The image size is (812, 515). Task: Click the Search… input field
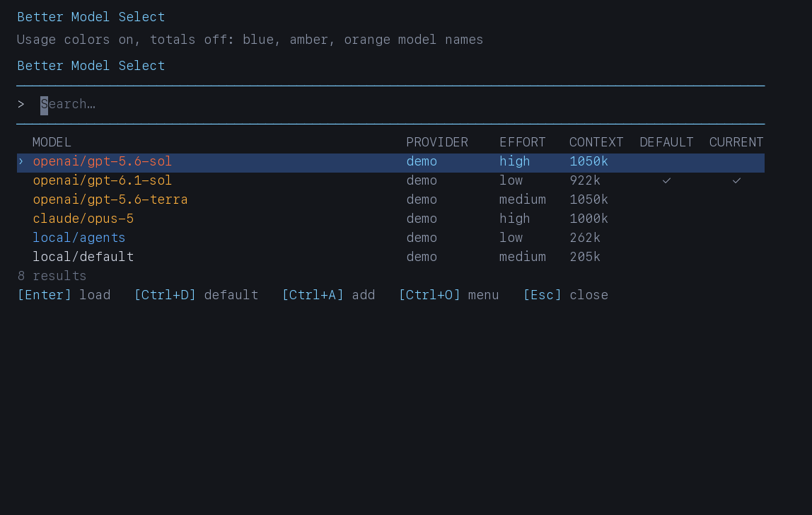pos(391,105)
